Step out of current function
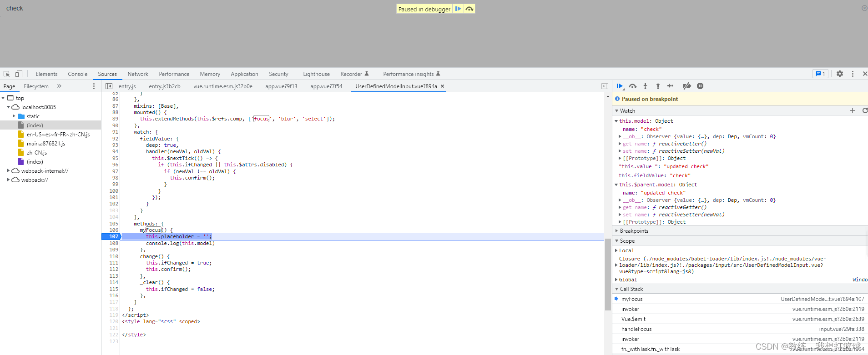Screen dimensions: 868x355 [658, 86]
